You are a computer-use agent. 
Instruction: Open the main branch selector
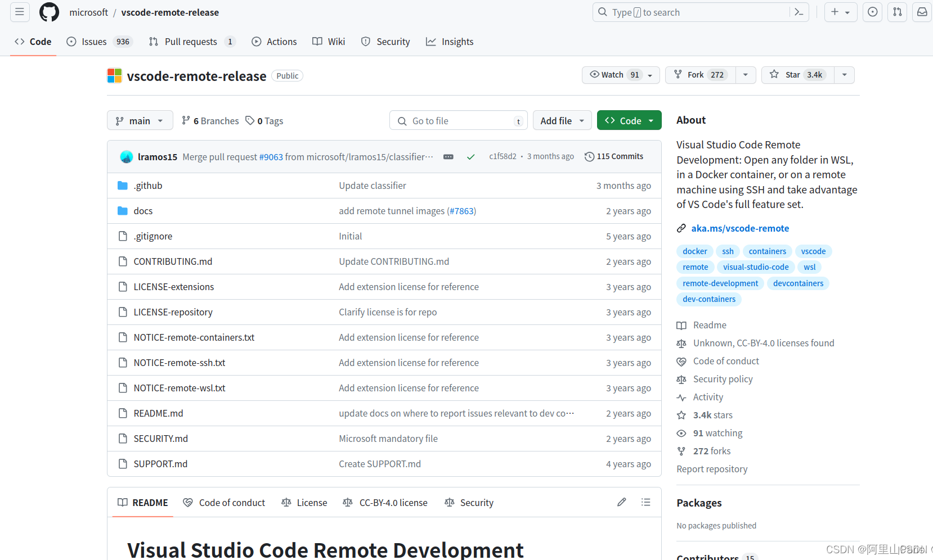pyautogui.click(x=140, y=121)
